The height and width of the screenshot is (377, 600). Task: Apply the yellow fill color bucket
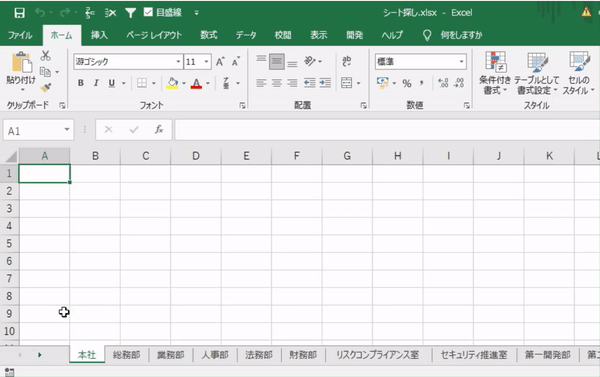tap(172, 83)
